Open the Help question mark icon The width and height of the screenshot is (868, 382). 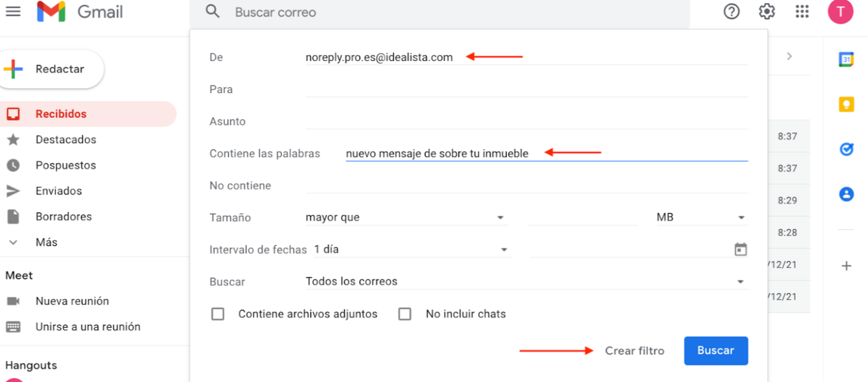(x=731, y=12)
